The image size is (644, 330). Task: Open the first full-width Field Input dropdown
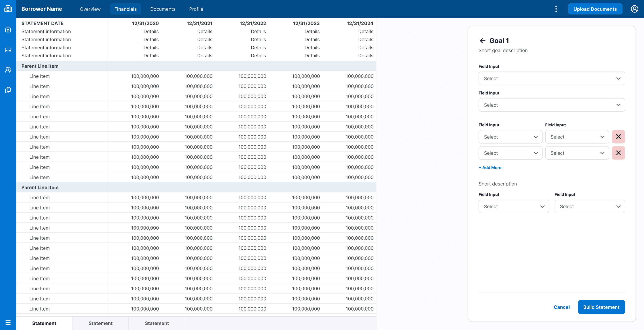point(551,78)
